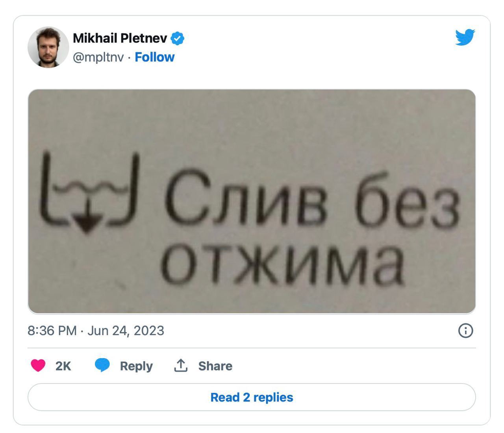The width and height of the screenshot is (504, 433).
Task: Open Mikhail Pletnev's profile avatar
Action: pyautogui.click(x=48, y=47)
